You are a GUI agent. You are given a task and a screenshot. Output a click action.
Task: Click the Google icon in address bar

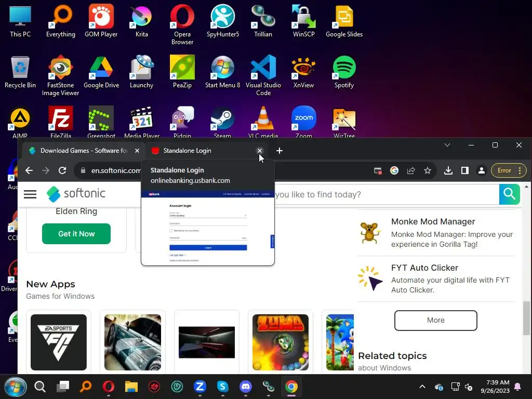coord(394,170)
